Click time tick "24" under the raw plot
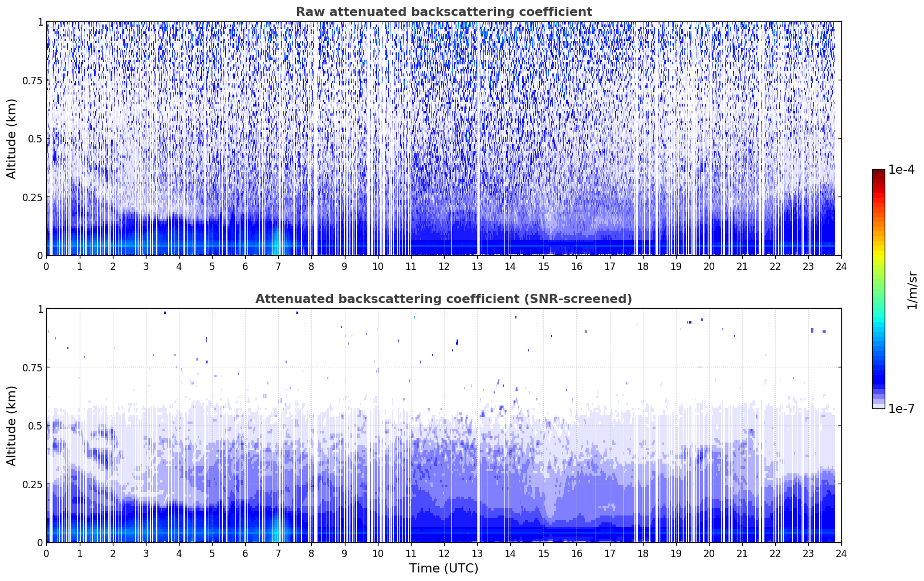The image size is (924, 581). [x=841, y=266]
